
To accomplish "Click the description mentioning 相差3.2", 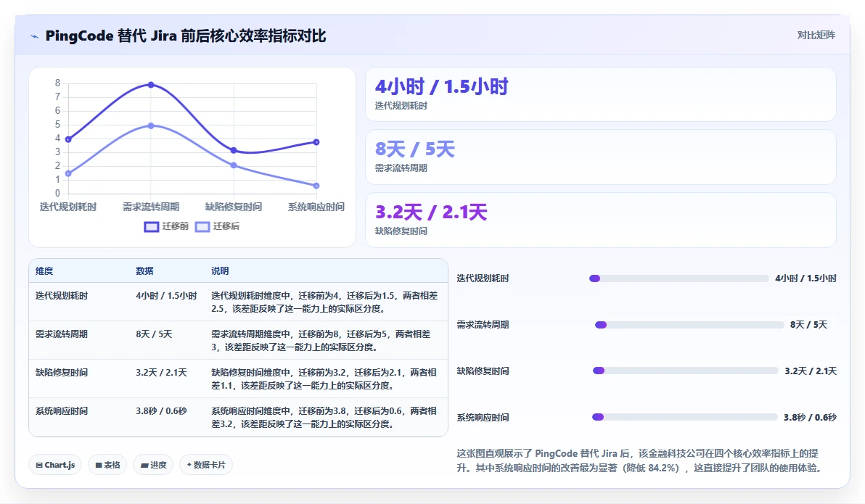I will coord(324,418).
